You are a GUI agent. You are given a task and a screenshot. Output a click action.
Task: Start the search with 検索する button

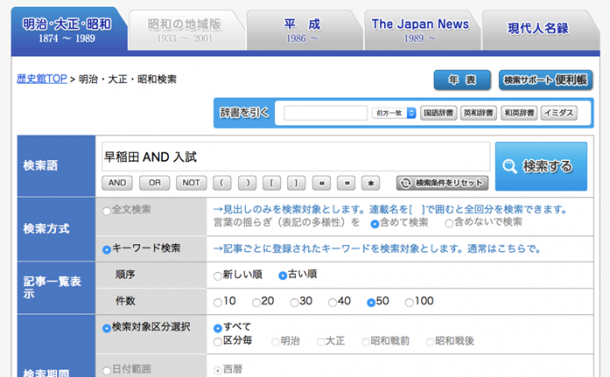tap(541, 166)
